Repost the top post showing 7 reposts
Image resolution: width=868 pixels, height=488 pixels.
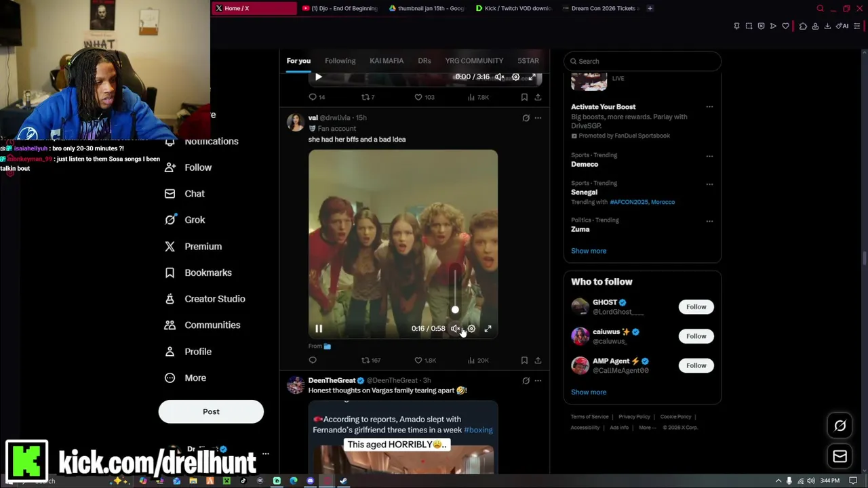point(368,97)
